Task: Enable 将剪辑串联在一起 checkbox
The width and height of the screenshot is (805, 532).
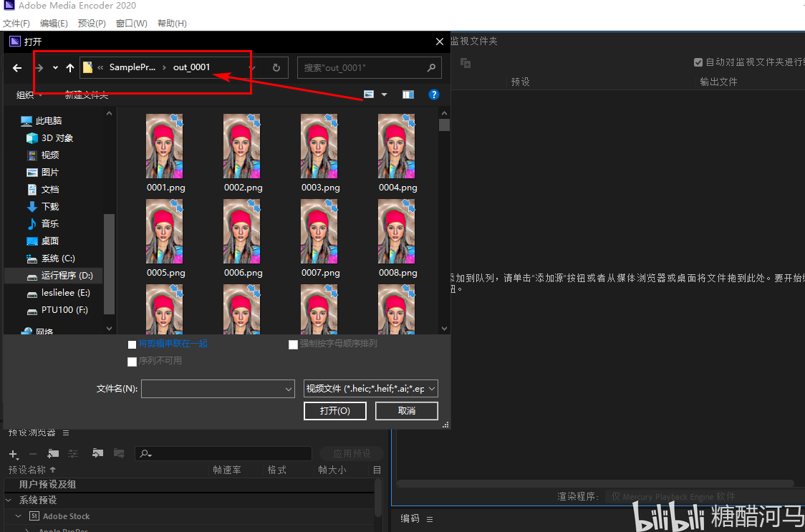Action: [132, 344]
